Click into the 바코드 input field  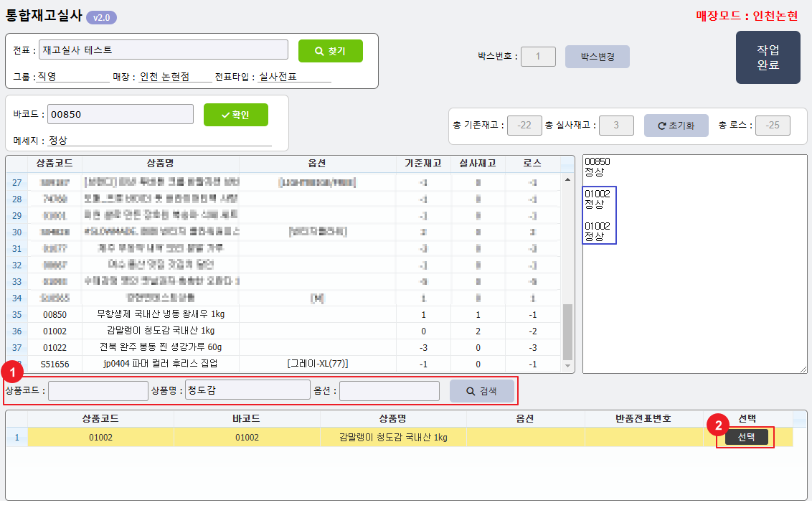pos(121,115)
